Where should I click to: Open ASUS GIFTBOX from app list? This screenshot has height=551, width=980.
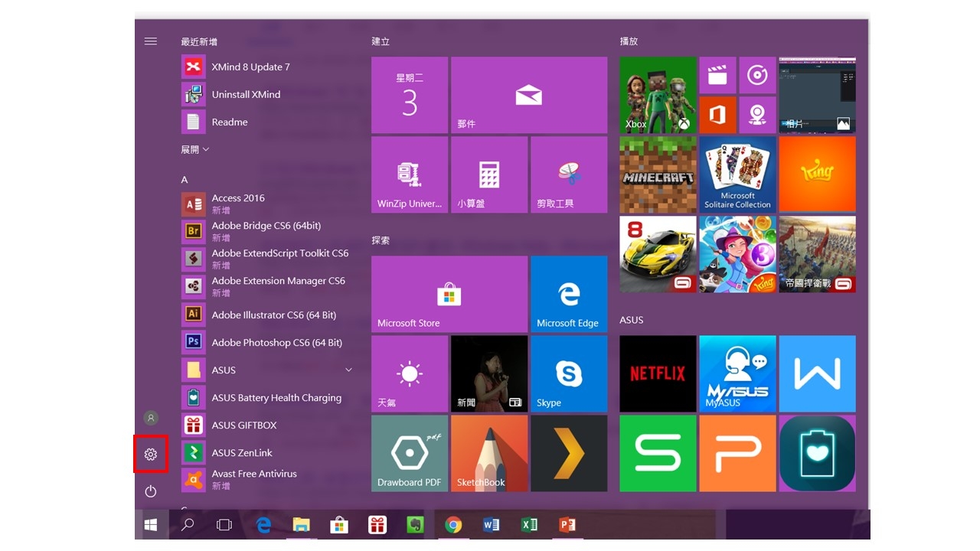pos(266,425)
